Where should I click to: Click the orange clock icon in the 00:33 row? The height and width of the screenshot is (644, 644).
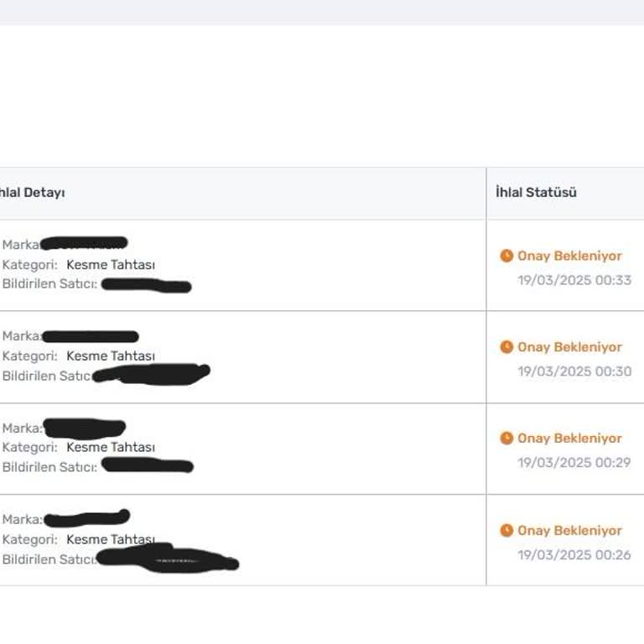[x=506, y=256]
